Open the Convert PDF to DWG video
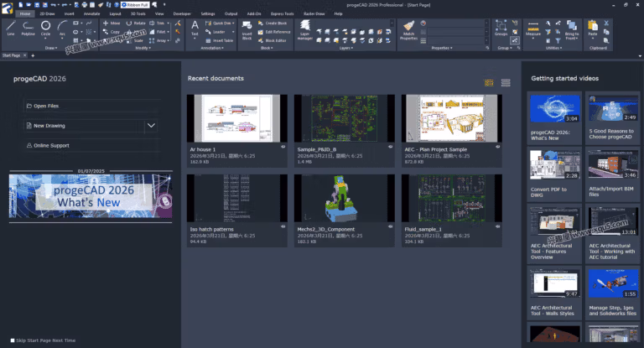 click(x=554, y=174)
